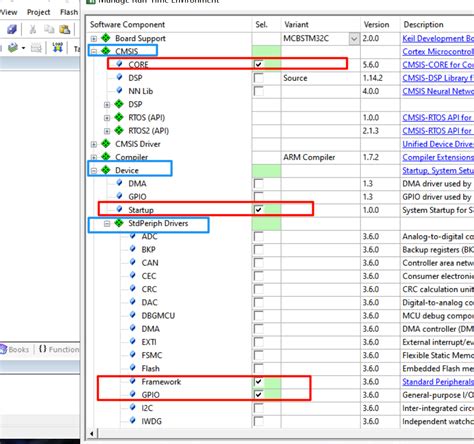474x444 pixels.
Task: Collapse the StdPeriph Drivers tree node
Action: click(107, 224)
